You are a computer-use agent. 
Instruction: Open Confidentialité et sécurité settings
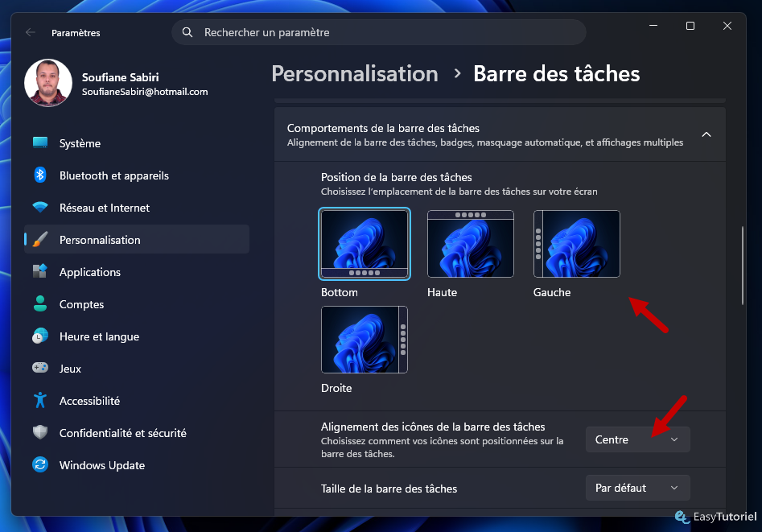coord(137,433)
